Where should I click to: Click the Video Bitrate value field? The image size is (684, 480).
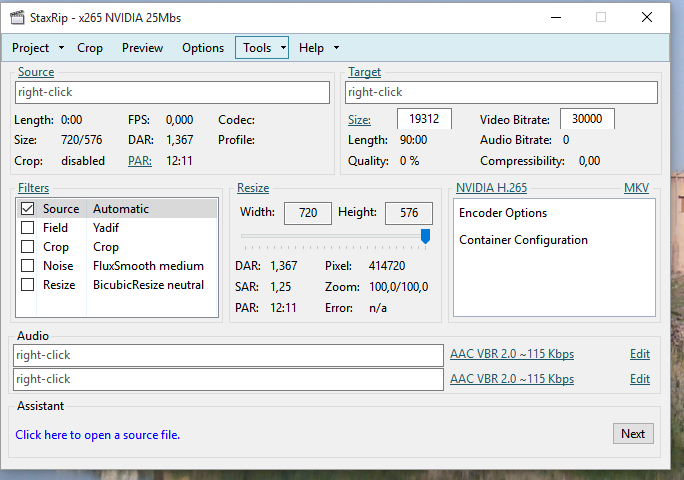pyautogui.click(x=587, y=119)
